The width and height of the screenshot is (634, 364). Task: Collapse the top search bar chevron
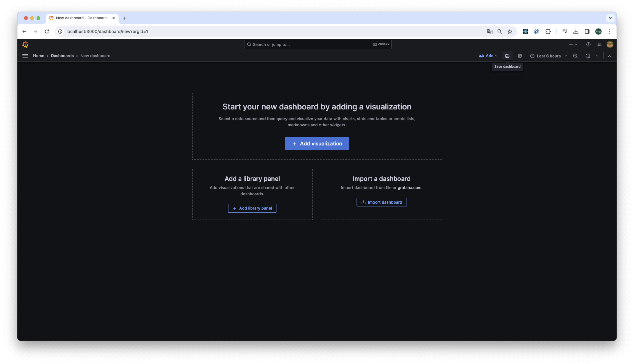tap(609, 56)
